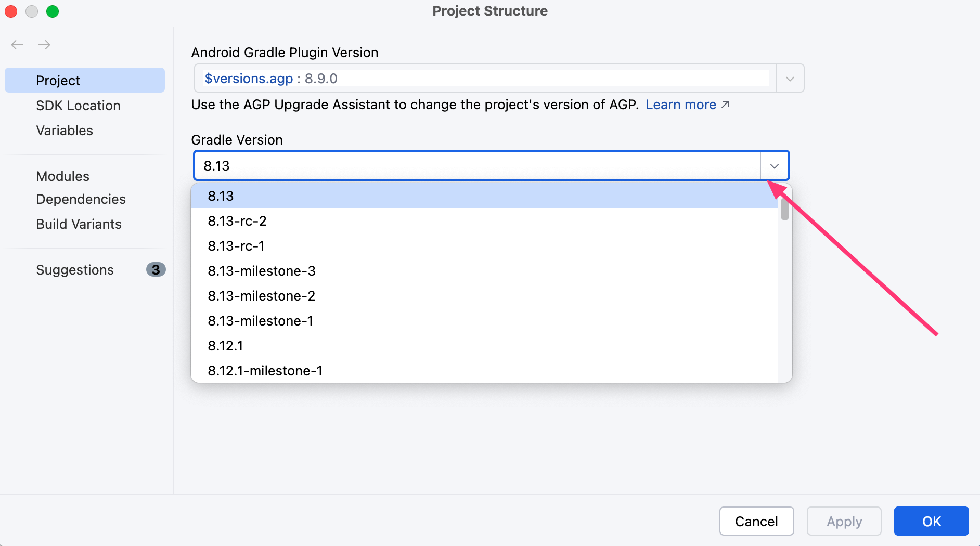Click the version list scrollbar thumb
Image resolution: width=980 pixels, height=546 pixels.
[784, 209]
